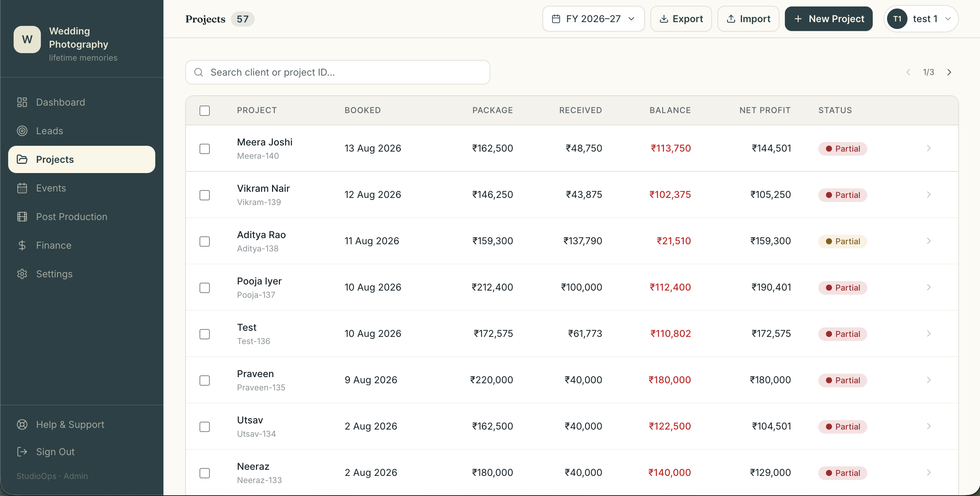The width and height of the screenshot is (980, 496).
Task: Open the Dashboard grid icon
Action: 22,102
